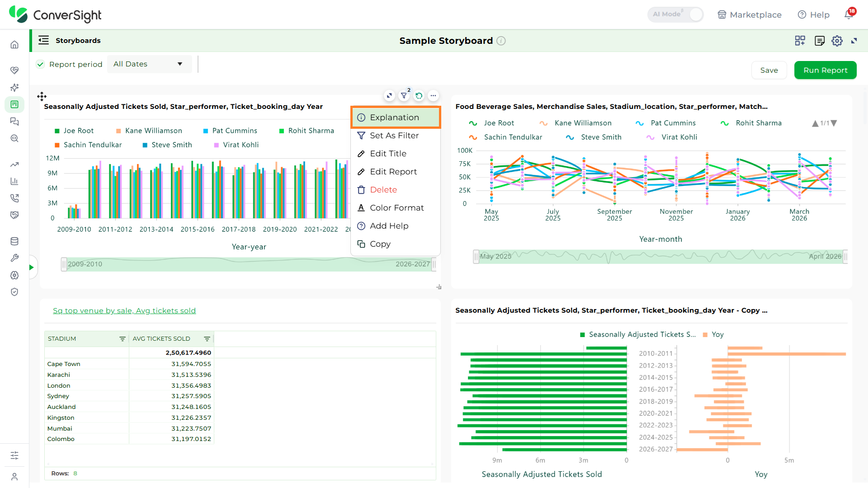Screen dimensions: 868x488
Task: Open the storyboard notes icon
Action: coord(819,41)
